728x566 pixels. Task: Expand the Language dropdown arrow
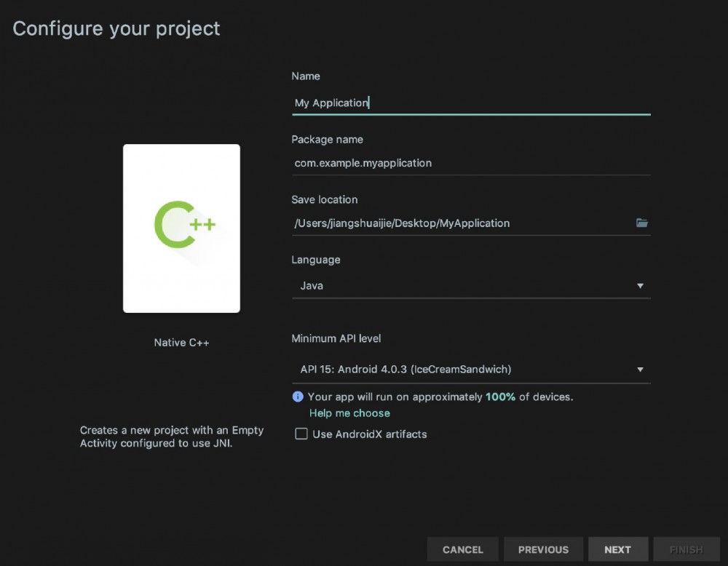[x=640, y=286]
